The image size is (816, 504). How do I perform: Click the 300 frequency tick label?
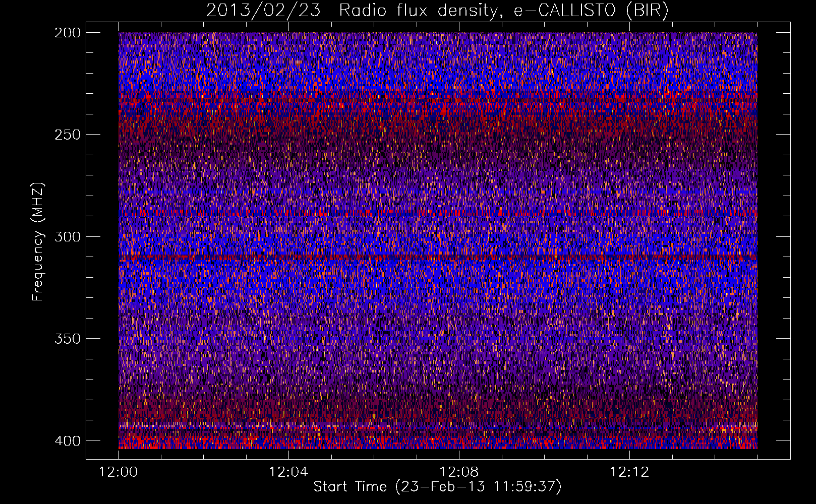[x=67, y=237]
